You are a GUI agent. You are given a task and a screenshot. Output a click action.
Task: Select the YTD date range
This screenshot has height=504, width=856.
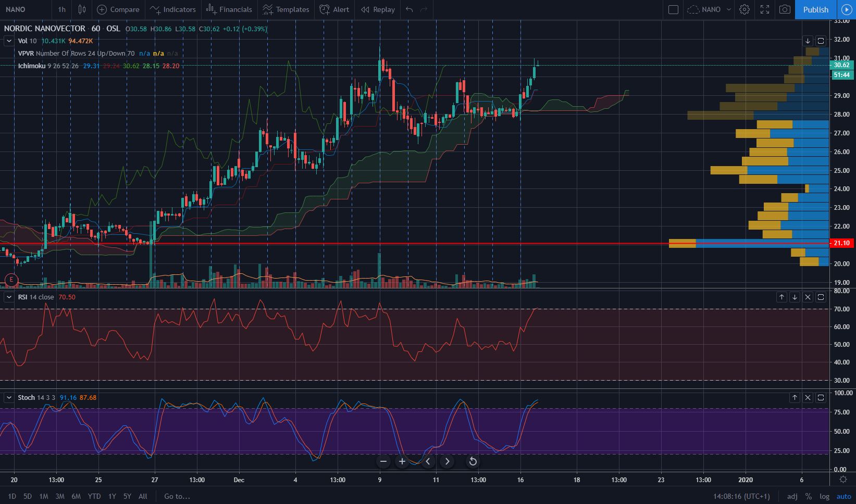click(x=94, y=496)
